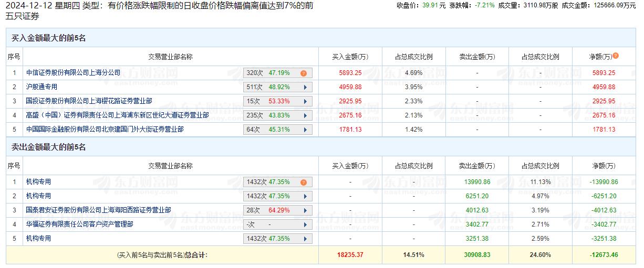Image resolution: width=644 pixels, height=268 pixels.
Task: Click the buy amount 2925.95 in 买入金额 column
Action: click(x=350, y=101)
